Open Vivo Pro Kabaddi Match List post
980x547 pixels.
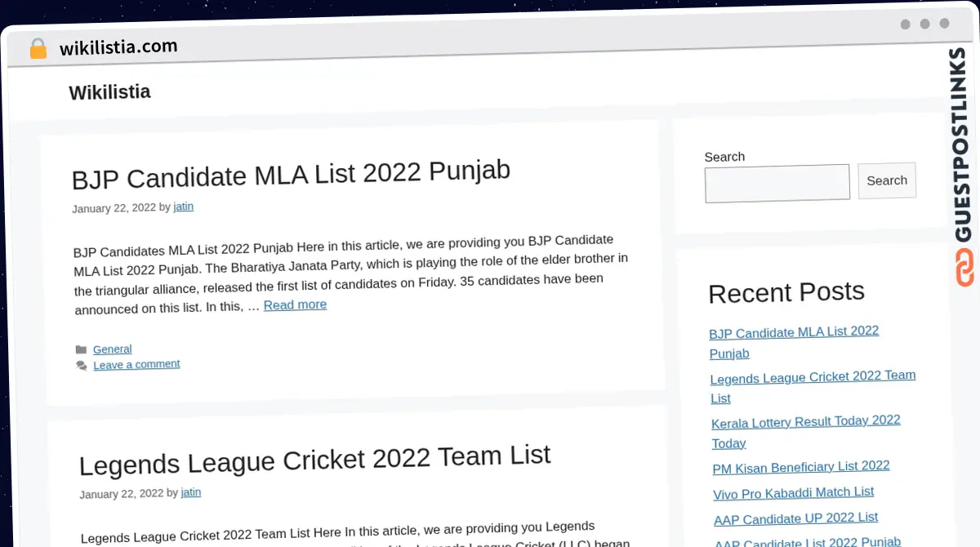(x=793, y=492)
